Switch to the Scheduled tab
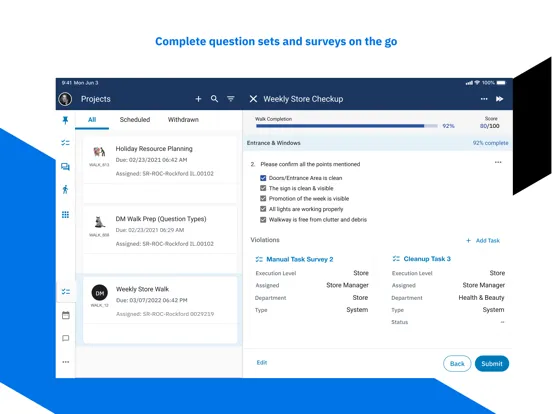This screenshot has height=414, width=552. pyautogui.click(x=135, y=120)
